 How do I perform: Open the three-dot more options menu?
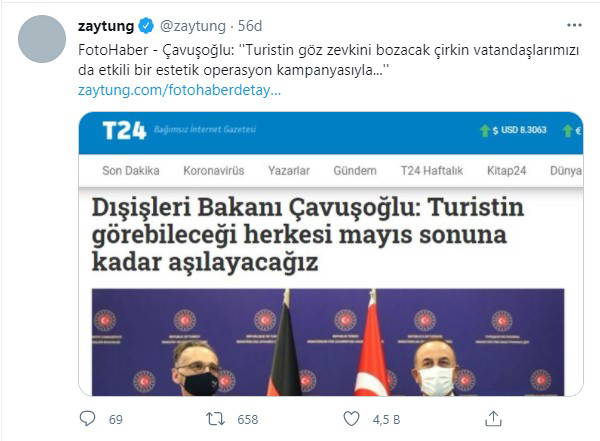pos(574,25)
